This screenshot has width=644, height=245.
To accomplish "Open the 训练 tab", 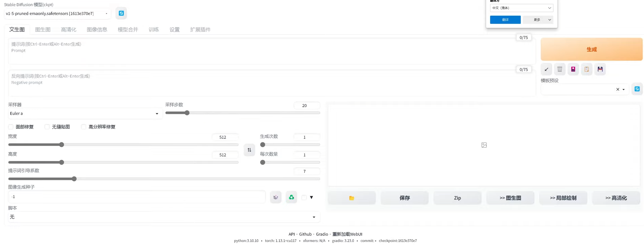I will [x=154, y=30].
